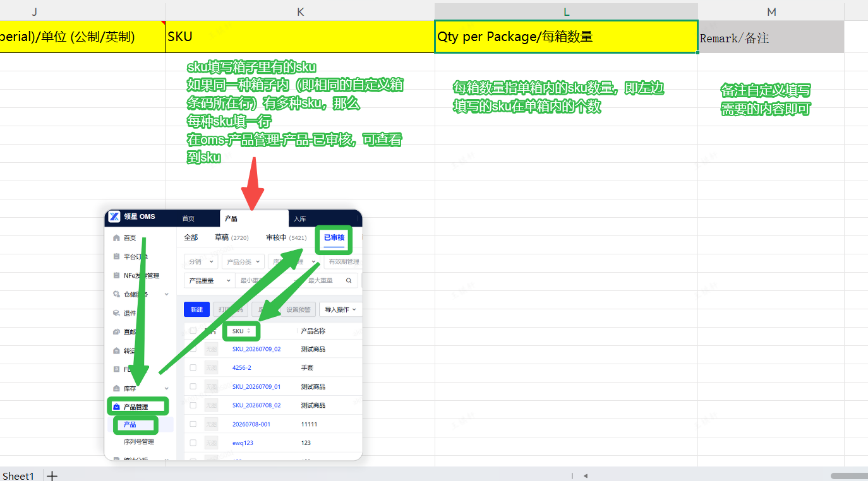
Task: Open the 4256-2 SKU link
Action: (x=242, y=367)
